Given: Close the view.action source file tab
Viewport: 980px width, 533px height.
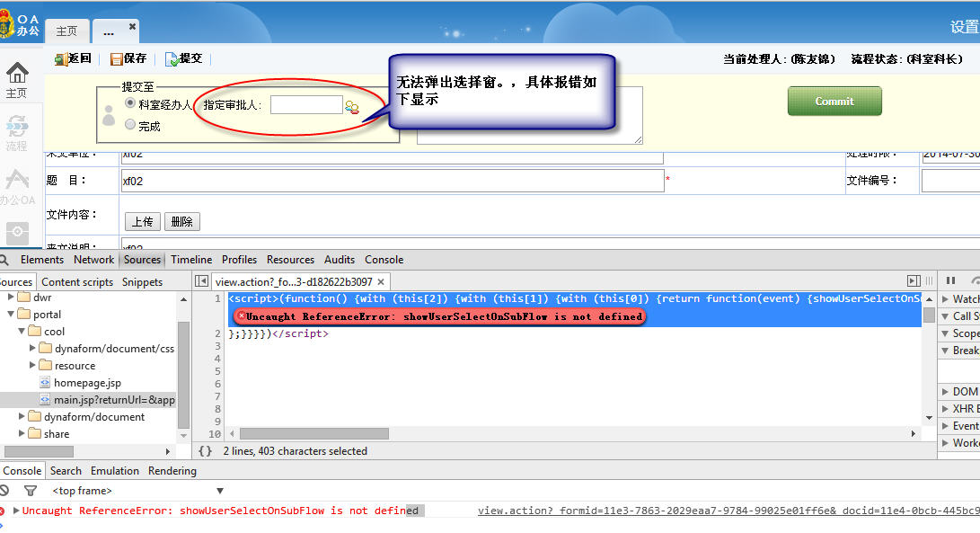Looking at the screenshot, I should (x=381, y=282).
